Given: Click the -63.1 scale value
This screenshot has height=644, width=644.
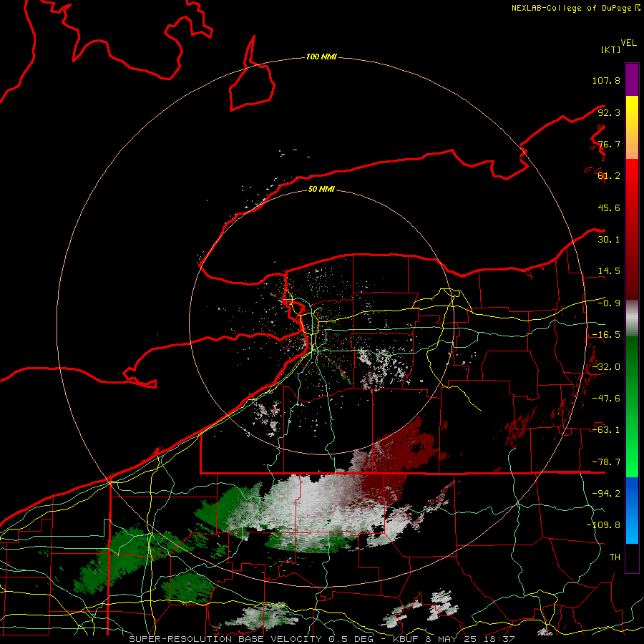Looking at the screenshot, I should click(x=606, y=430).
